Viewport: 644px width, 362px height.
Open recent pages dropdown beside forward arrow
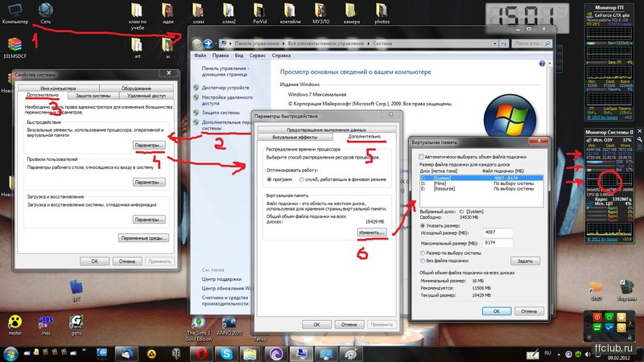click(x=216, y=43)
